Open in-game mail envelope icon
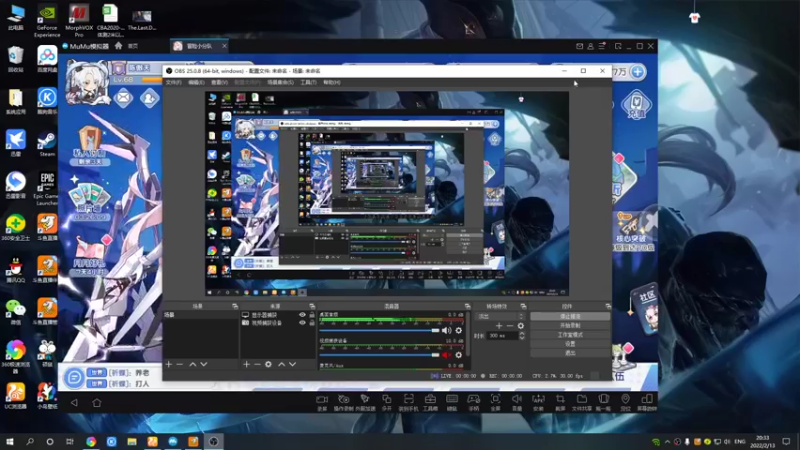Image resolution: width=800 pixels, height=450 pixels. (123, 97)
